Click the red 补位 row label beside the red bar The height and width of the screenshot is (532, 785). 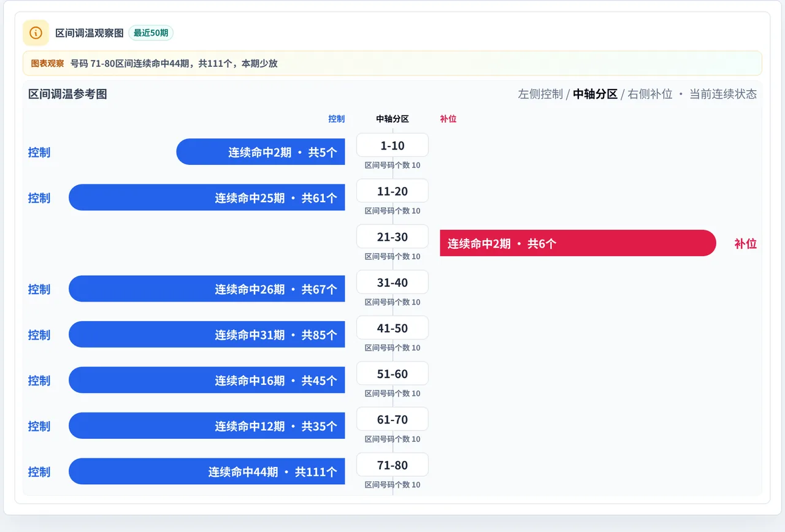tap(746, 243)
